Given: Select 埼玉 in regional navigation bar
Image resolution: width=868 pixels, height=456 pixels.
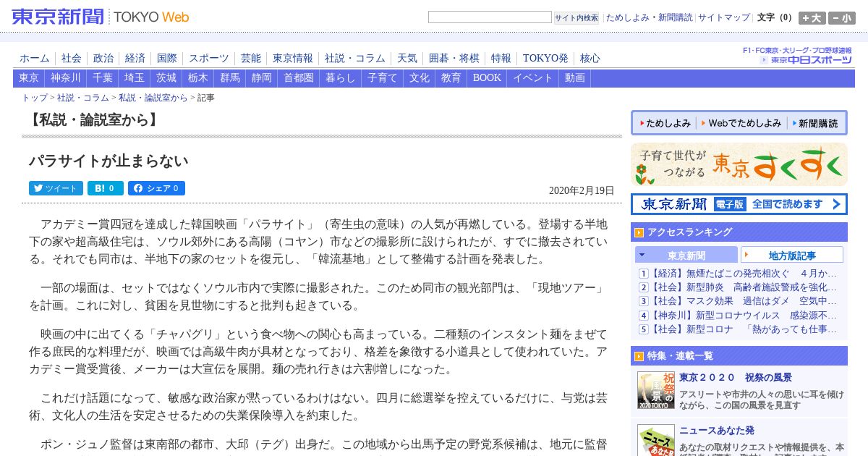Looking at the screenshot, I should (135, 78).
